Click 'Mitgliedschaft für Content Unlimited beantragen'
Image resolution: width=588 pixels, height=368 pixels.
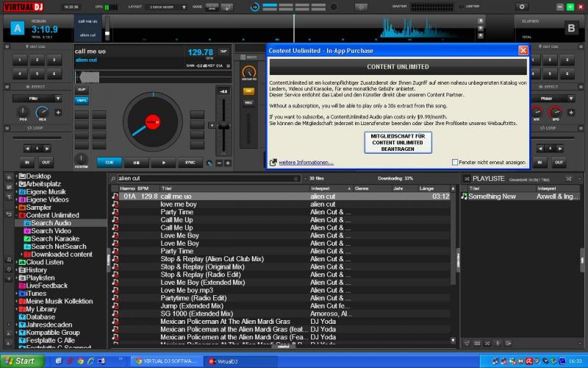pyautogui.click(x=398, y=143)
